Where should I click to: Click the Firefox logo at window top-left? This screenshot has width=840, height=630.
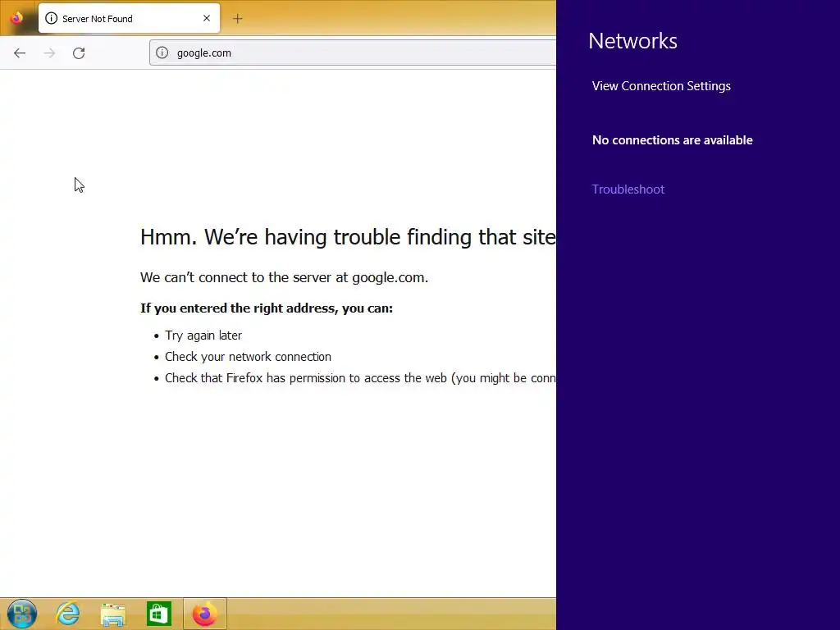[16, 18]
